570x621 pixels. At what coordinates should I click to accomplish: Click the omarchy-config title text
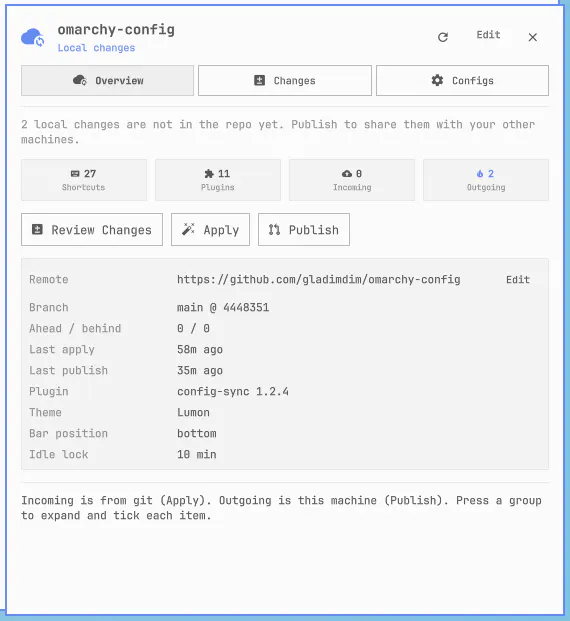[x=116, y=30]
